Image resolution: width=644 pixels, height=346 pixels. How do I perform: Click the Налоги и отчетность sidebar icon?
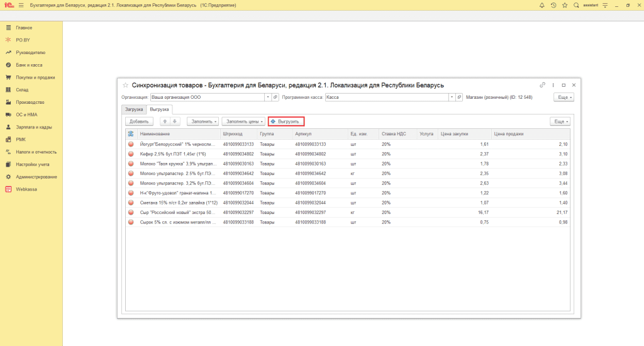[8, 152]
